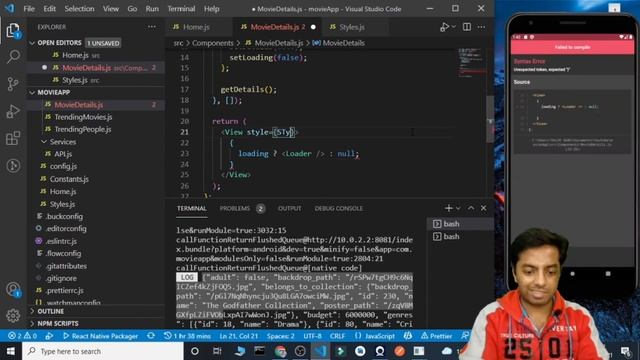The width and height of the screenshot is (640, 360).
Task: Open Task View on the taskbar
Action: click(217, 351)
